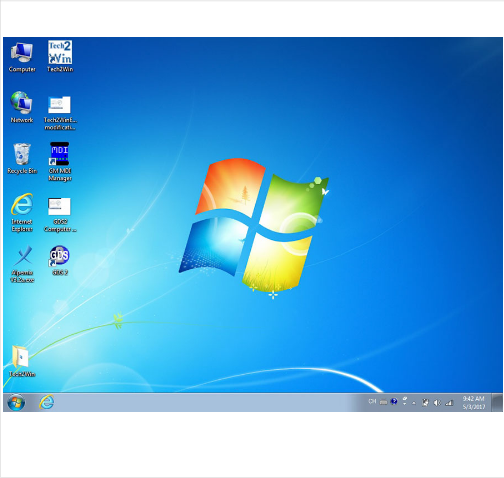The image size is (504, 478).
Task: Show hidden system tray icons
Action: pos(414,403)
